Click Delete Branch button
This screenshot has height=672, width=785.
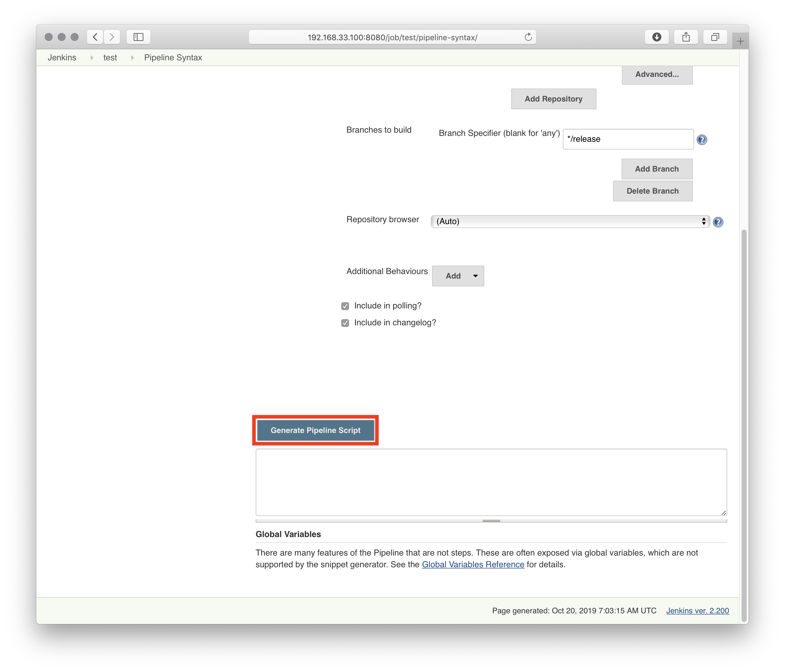(x=652, y=191)
